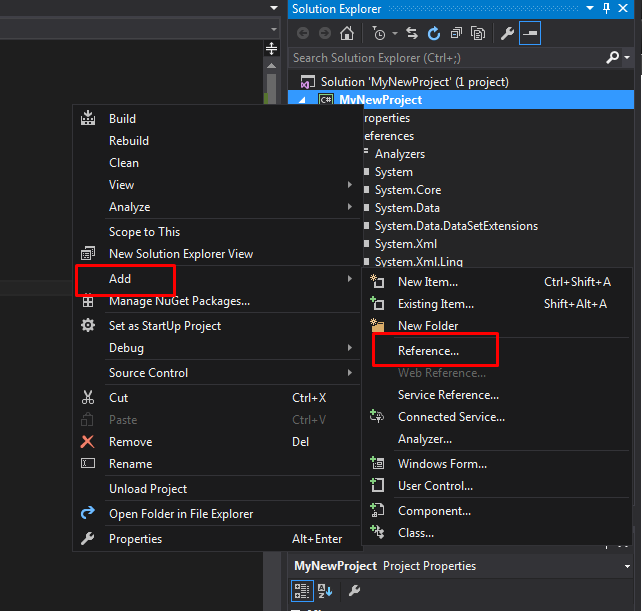Toggle the Preview Selected Items button
This screenshot has width=642, height=611.
coord(529,33)
